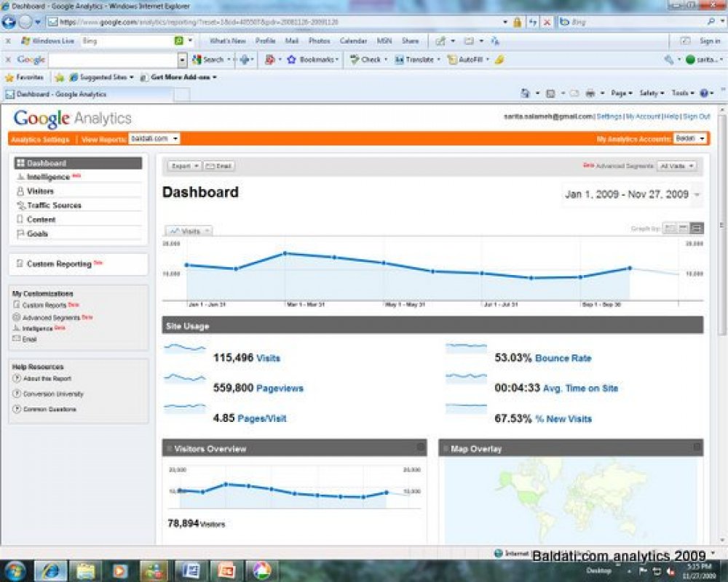728x582 pixels.
Task: Open the Favorites star button
Action: pyautogui.click(x=24, y=78)
